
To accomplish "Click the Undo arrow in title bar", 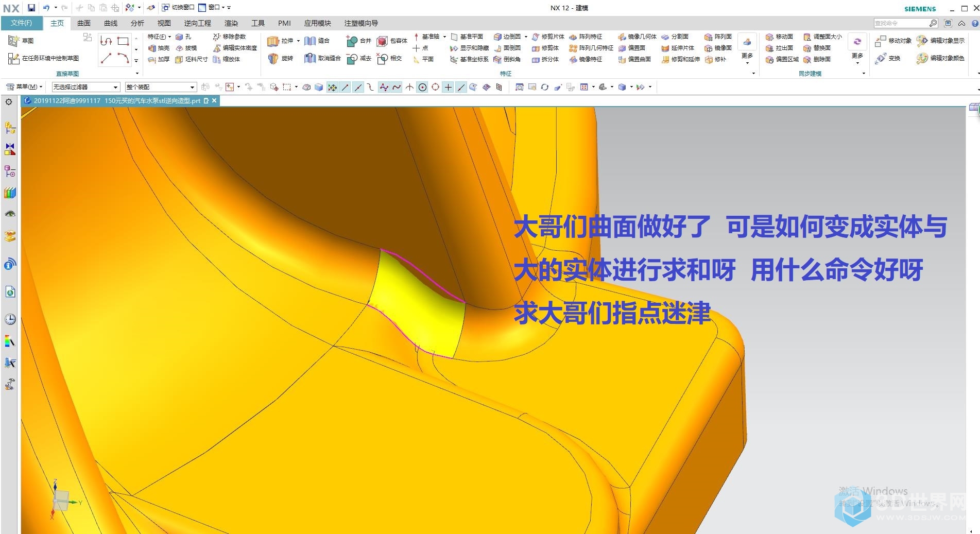I will 46,8.
